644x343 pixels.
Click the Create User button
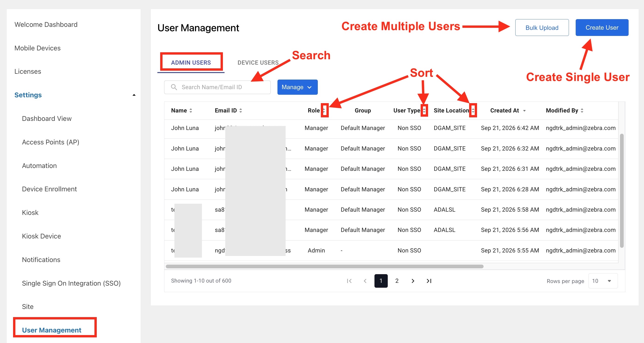[602, 28]
